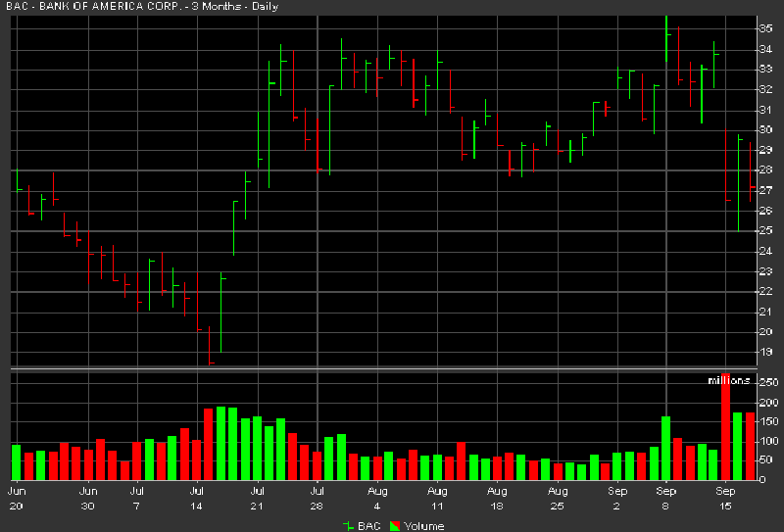
Task: Select the "BAC" legend label
Action: pos(369,526)
